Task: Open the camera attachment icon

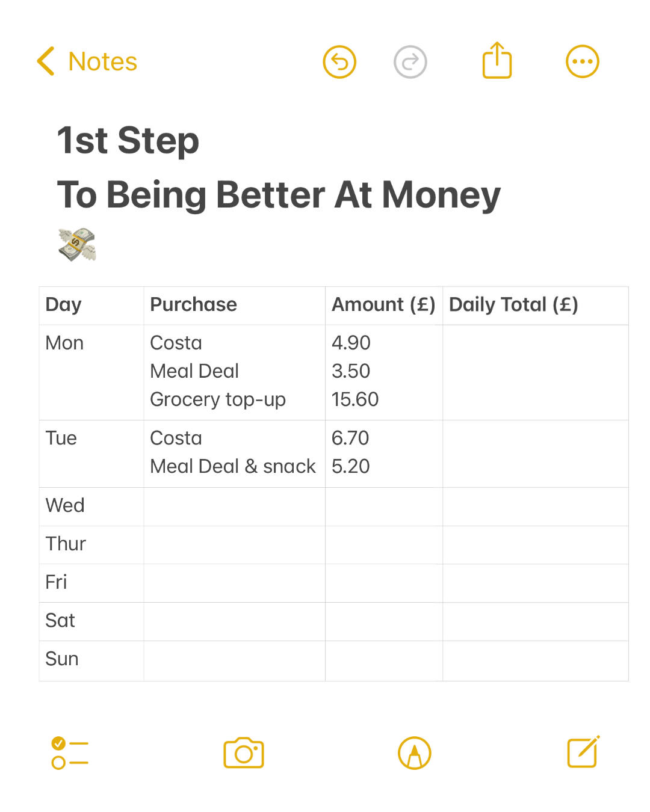Action: [244, 753]
